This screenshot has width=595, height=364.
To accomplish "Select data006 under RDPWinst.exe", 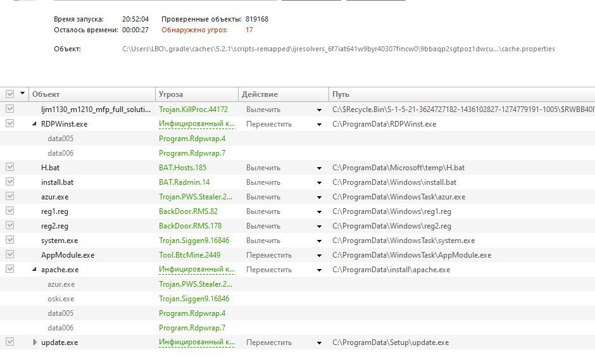I will pos(60,153).
